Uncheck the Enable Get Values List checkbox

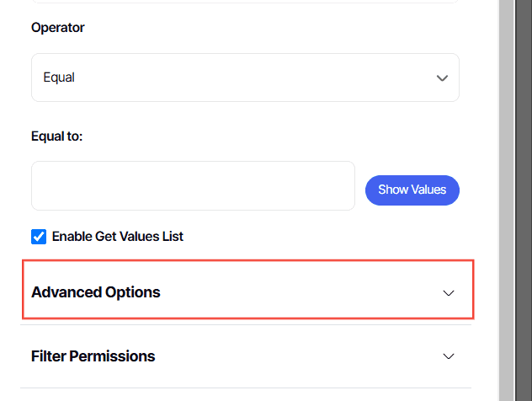39,237
